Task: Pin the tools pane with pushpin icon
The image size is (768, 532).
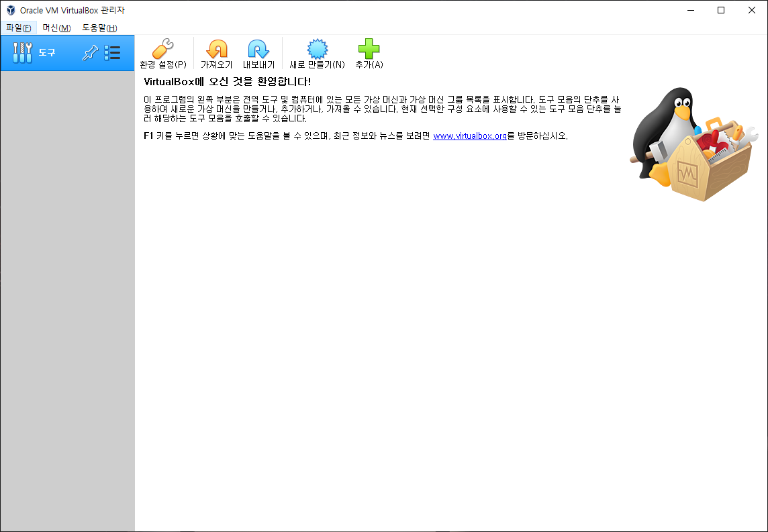Action: (90, 53)
